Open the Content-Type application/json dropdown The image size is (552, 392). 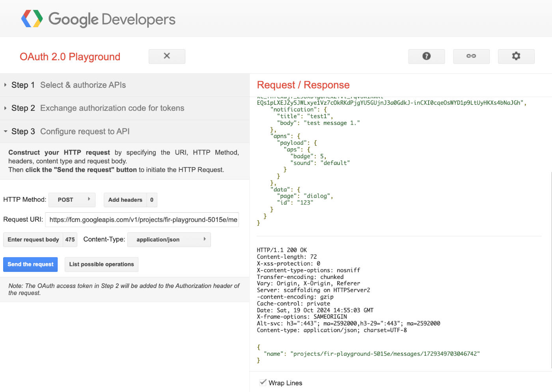coord(169,240)
